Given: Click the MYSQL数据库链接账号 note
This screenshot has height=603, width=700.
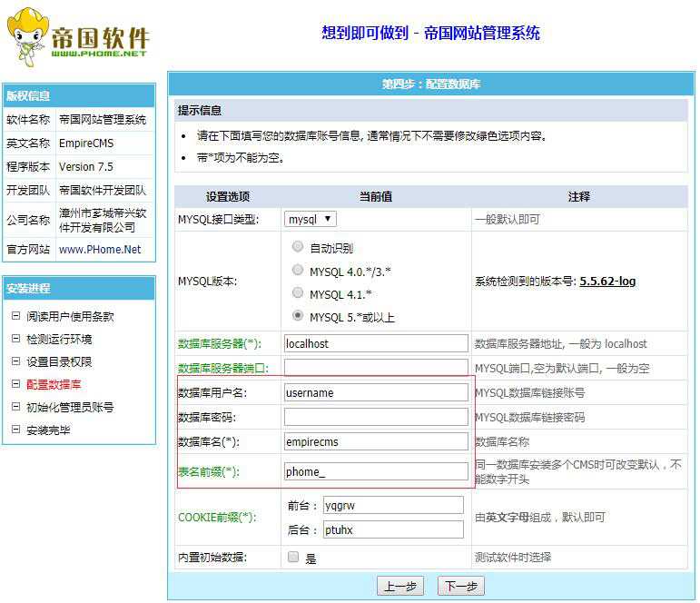Looking at the screenshot, I should (x=529, y=392).
